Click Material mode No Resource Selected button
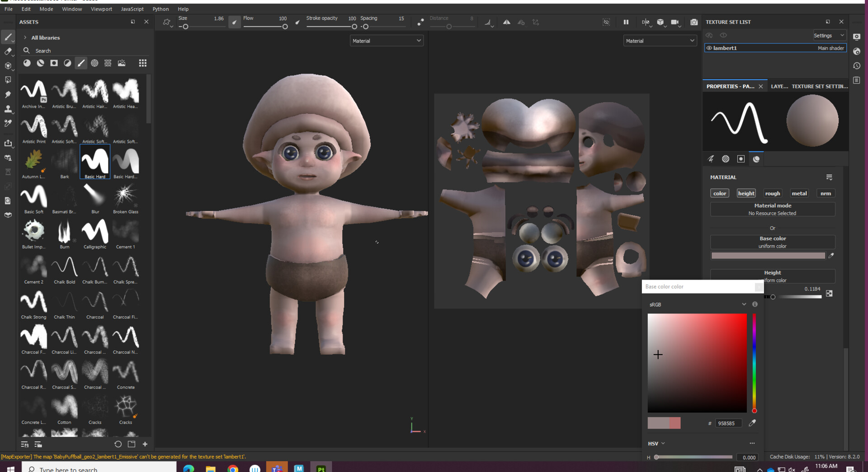Screen dimensions: 868x472 click(x=773, y=209)
